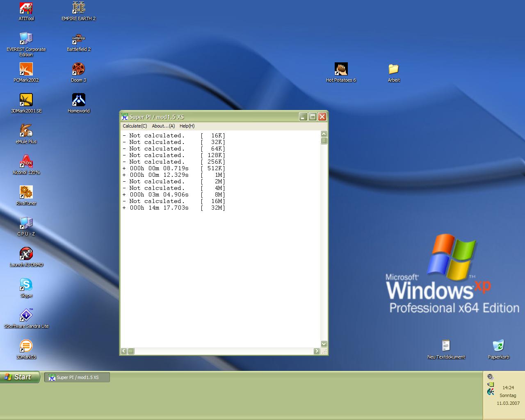Open the Calculate(C) menu

[135, 126]
